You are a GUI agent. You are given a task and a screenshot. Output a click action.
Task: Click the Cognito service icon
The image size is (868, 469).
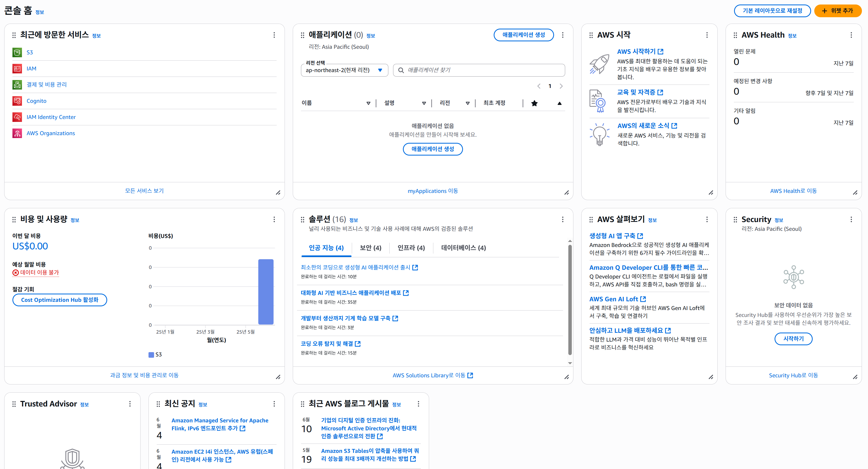pos(17,101)
